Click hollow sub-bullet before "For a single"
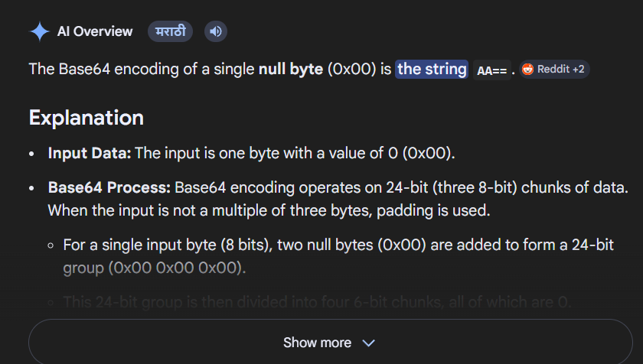 pyautogui.click(x=51, y=245)
